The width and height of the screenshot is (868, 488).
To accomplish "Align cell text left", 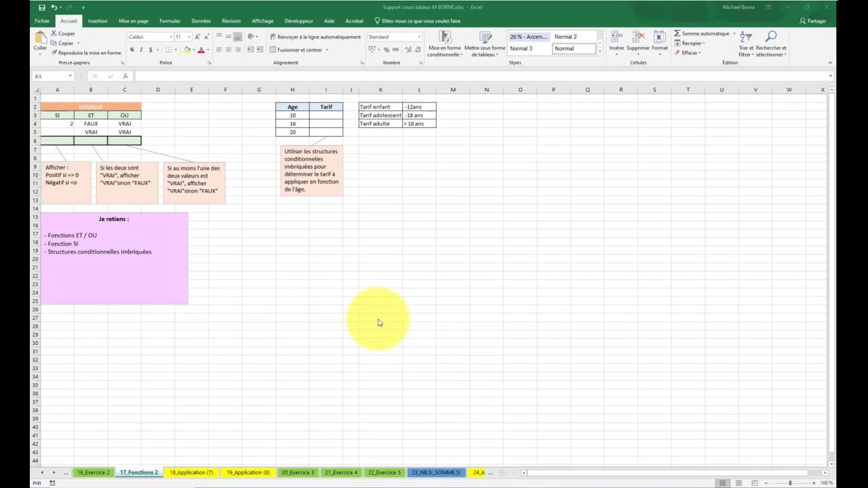I will [x=219, y=49].
